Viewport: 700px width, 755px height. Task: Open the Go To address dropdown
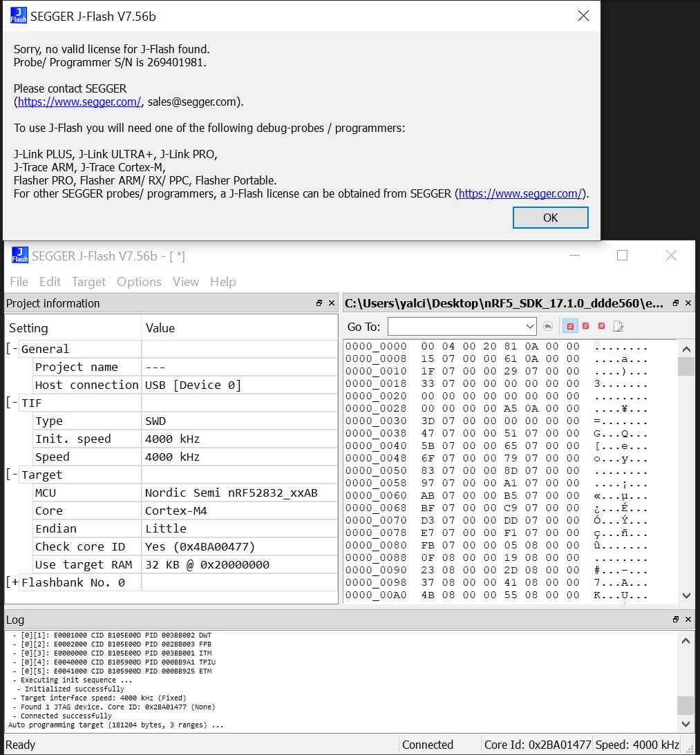click(530, 327)
